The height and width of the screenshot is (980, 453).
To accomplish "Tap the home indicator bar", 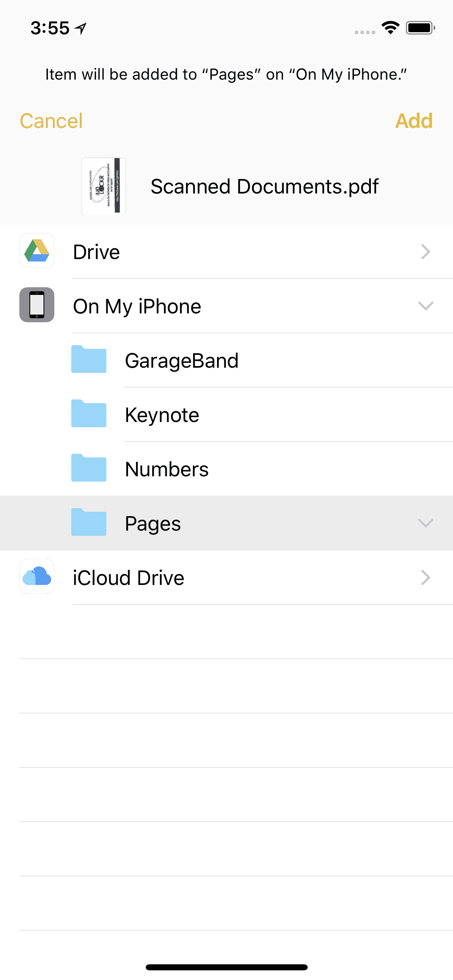I will click(x=226, y=967).
